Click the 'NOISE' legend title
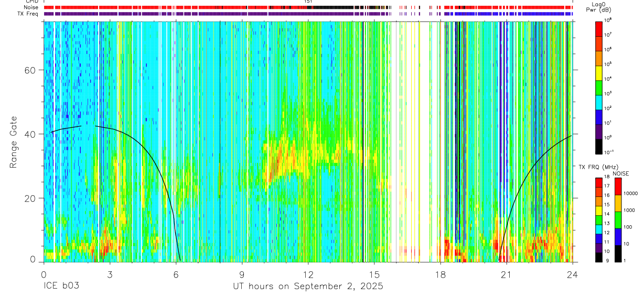This screenshot has height=297, width=644. [620, 173]
